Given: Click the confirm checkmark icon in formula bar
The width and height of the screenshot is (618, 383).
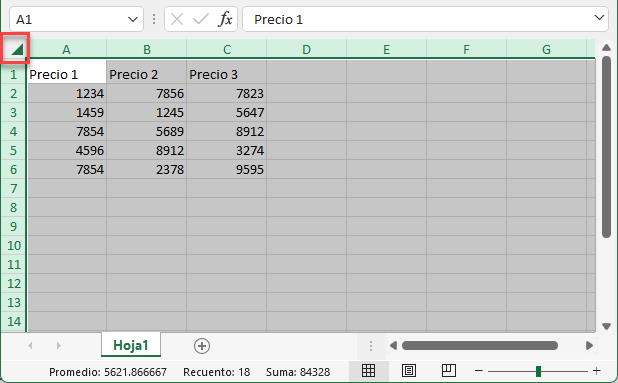Looking at the screenshot, I should tap(201, 19).
